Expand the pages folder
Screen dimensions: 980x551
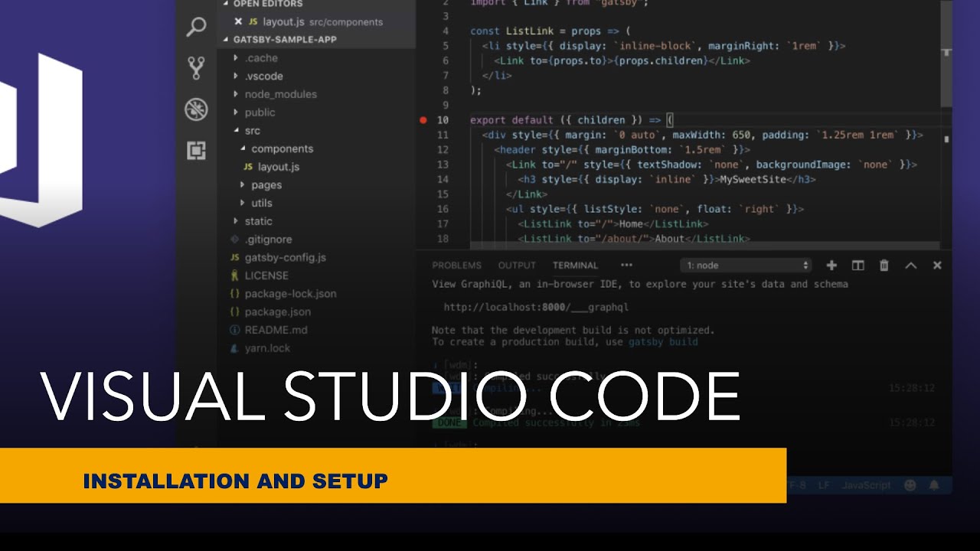coord(243,185)
